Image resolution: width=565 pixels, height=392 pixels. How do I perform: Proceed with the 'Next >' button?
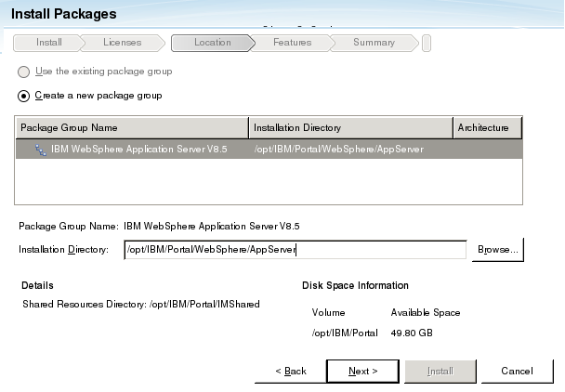pyautogui.click(x=362, y=371)
